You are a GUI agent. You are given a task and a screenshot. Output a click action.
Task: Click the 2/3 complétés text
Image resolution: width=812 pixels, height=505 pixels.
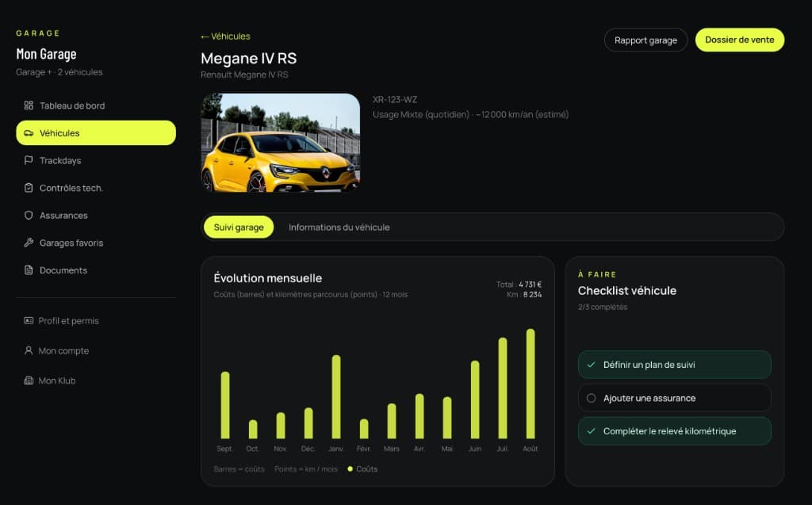pyautogui.click(x=603, y=307)
